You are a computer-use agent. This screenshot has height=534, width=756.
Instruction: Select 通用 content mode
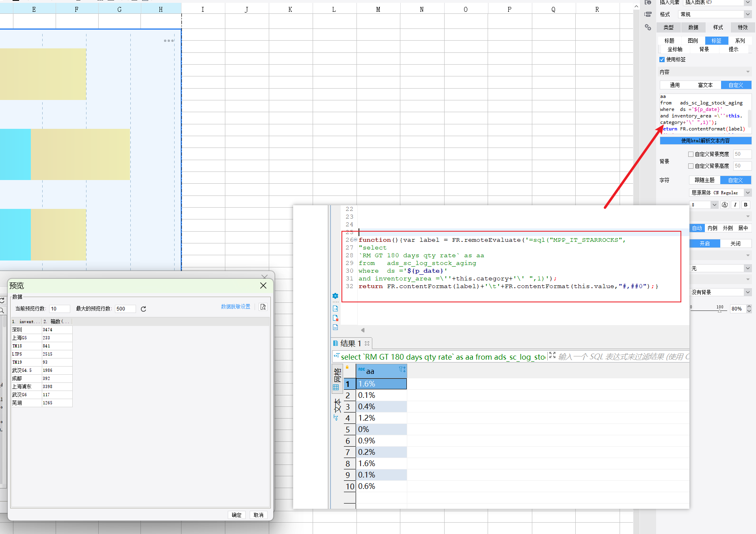[675, 85]
